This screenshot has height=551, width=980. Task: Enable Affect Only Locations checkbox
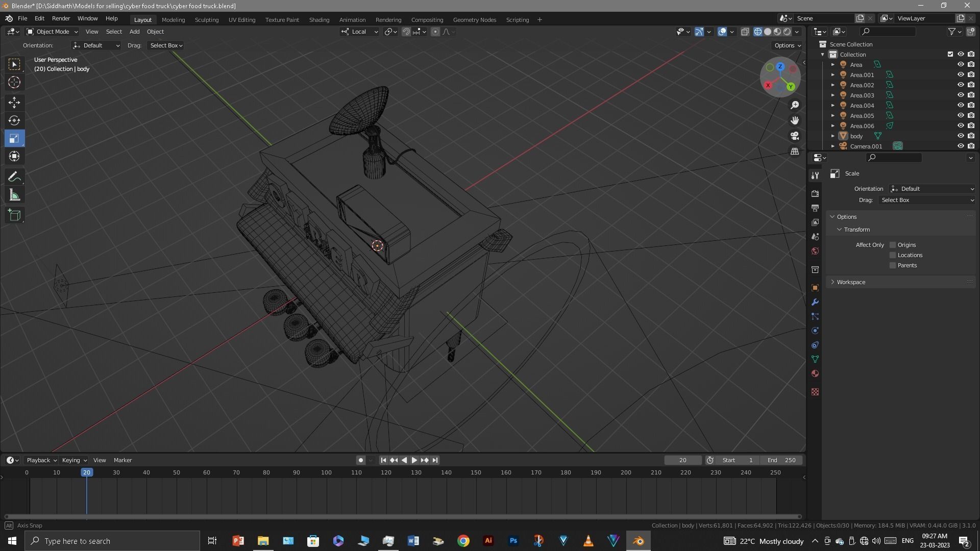[x=893, y=255]
